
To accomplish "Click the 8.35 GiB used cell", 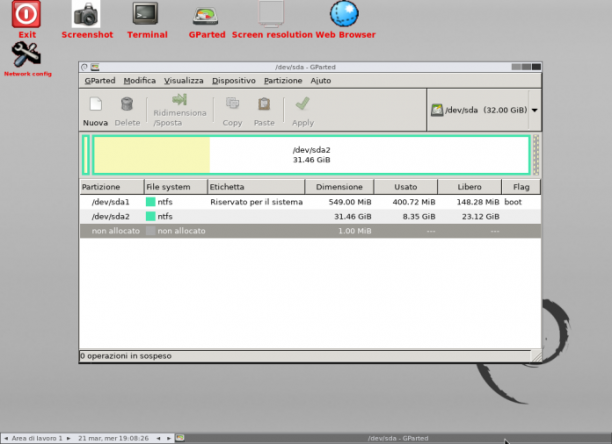I will pyautogui.click(x=419, y=217).
